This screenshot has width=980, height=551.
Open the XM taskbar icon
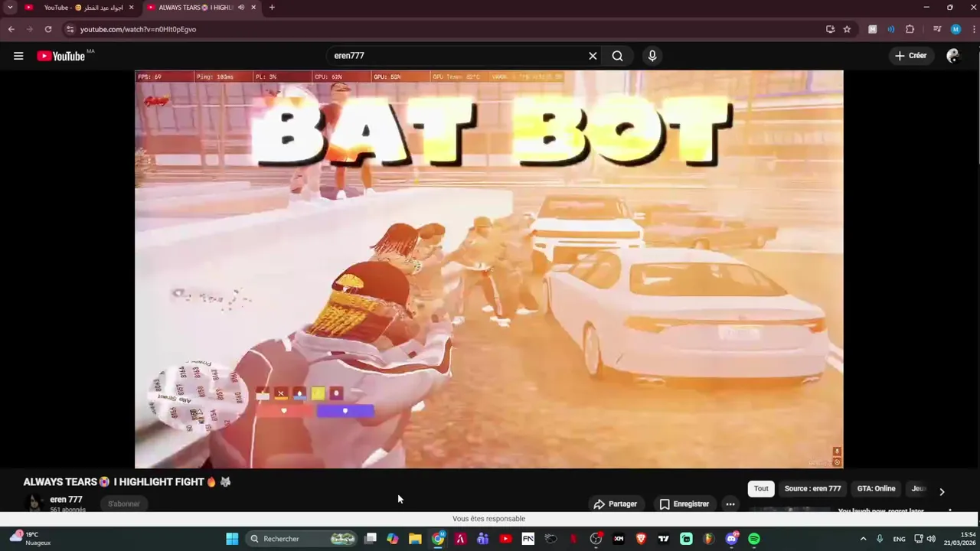619,539
